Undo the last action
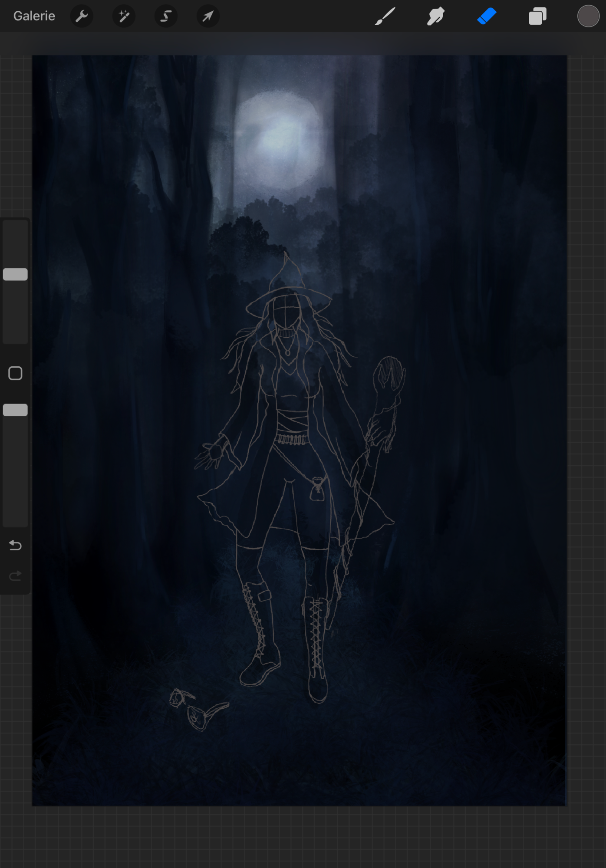The width and height of the screenshot is (606, 868). (15, 545)
